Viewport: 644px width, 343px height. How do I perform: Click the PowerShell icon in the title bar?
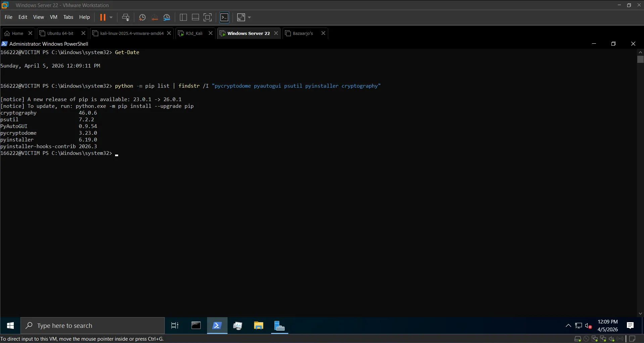pyautogui.click(x=4, y=44)
